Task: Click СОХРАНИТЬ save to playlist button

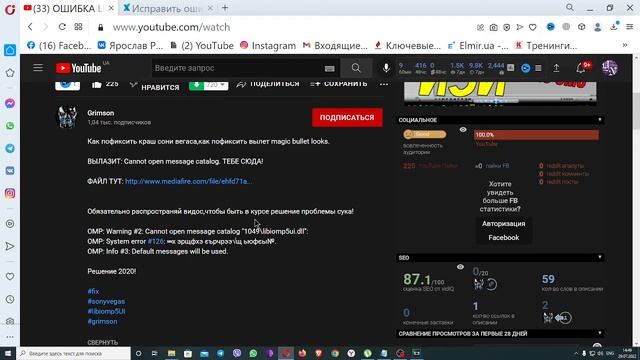Action: 338,84
